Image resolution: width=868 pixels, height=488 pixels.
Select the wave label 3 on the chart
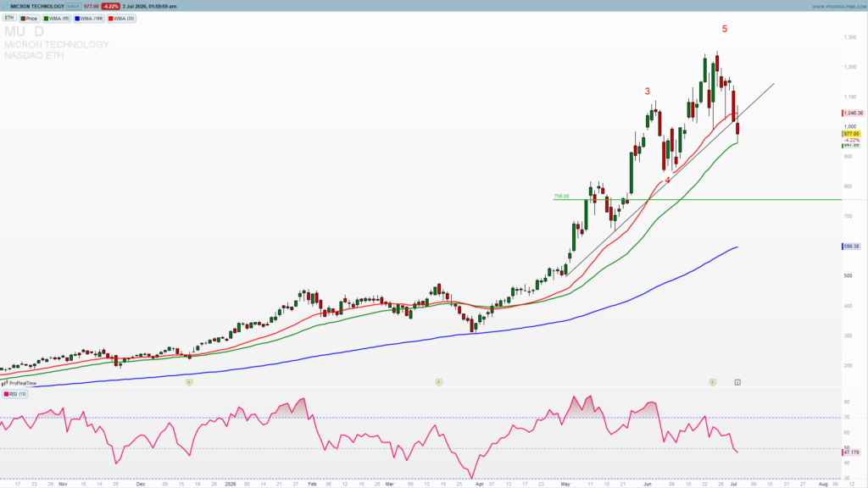647,91
